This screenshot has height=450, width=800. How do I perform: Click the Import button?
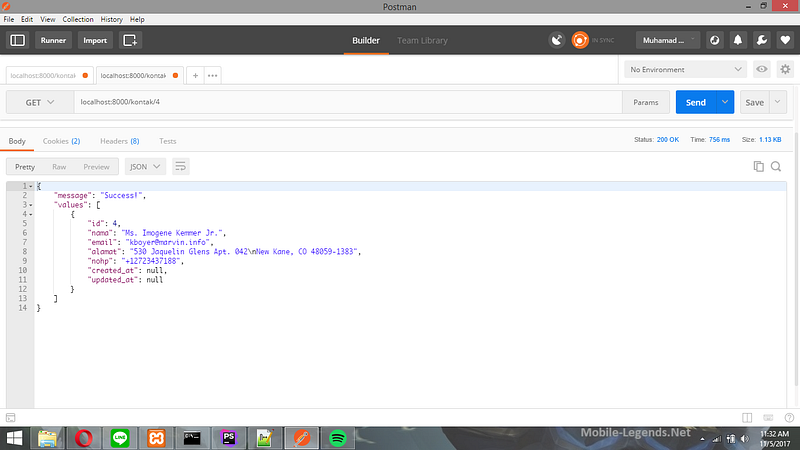95,40
